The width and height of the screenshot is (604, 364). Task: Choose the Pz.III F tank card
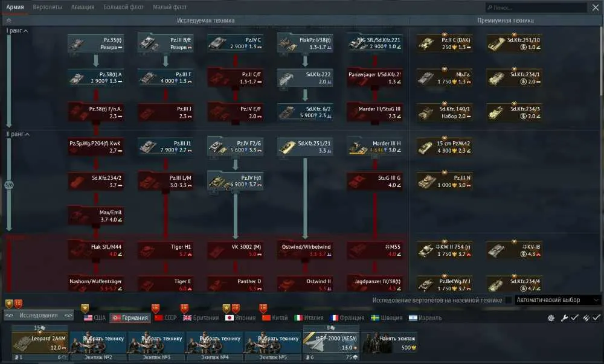165,78
